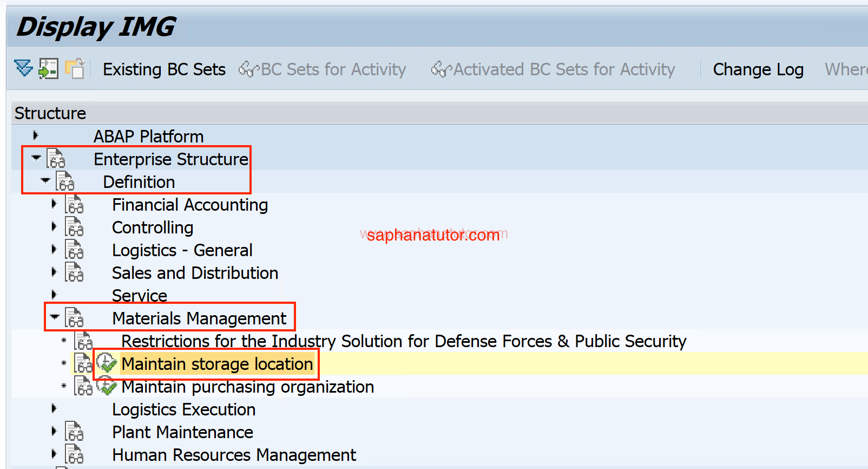Select Human Resources Management in the tree
Image resolution: width=868 pixels, height=469 pixels.
234,455
